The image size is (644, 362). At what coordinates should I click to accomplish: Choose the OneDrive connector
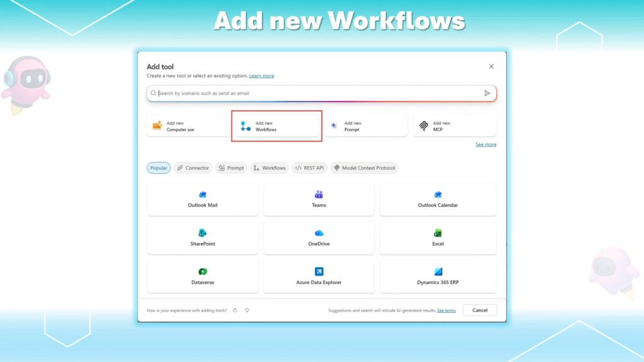click(319, 238)
